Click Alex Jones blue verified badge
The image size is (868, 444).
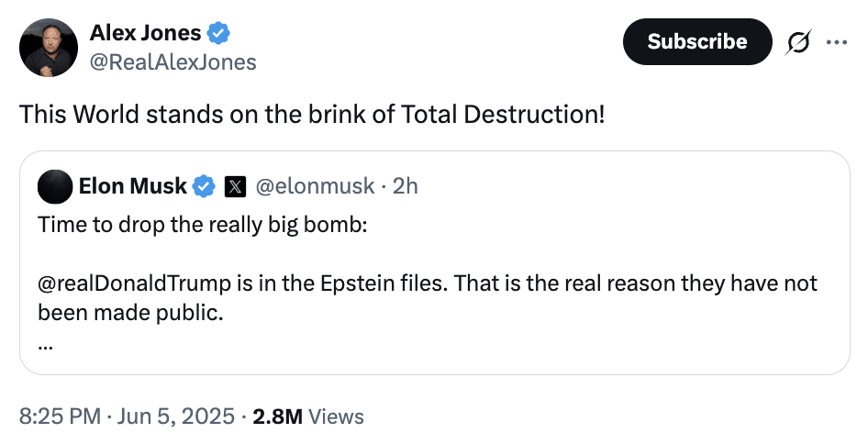point(218,33)
